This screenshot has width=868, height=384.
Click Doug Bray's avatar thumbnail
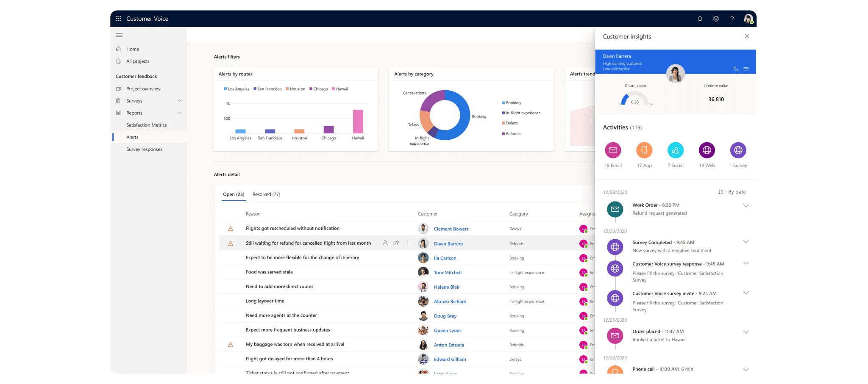pos(423,316)
